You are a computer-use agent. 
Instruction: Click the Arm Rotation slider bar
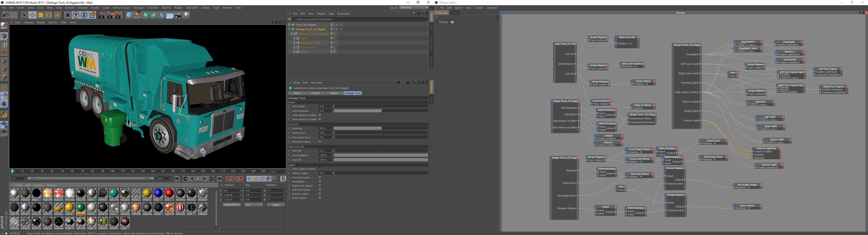click(381, 155)
